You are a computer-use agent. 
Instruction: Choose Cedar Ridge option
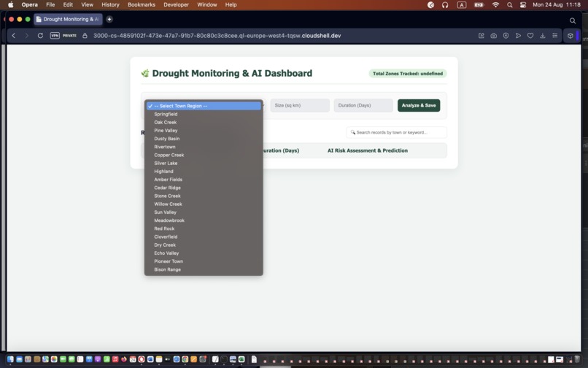[204, 188]
